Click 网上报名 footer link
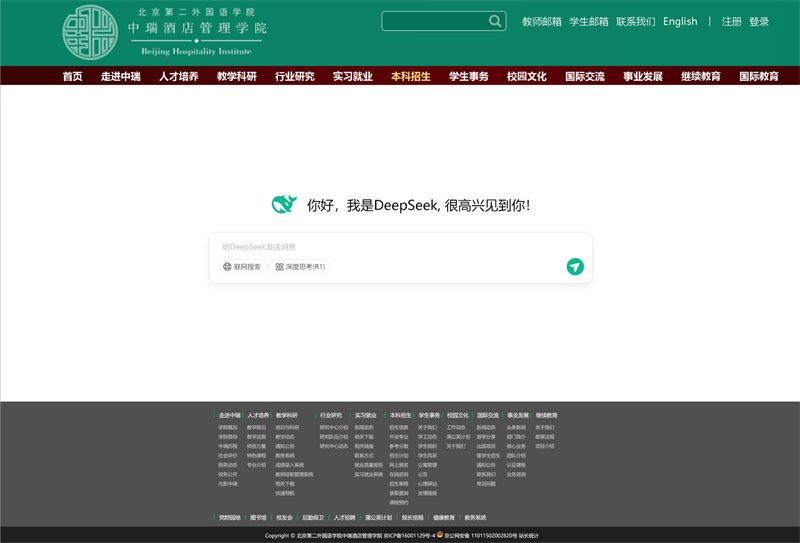 coord(399,465)
